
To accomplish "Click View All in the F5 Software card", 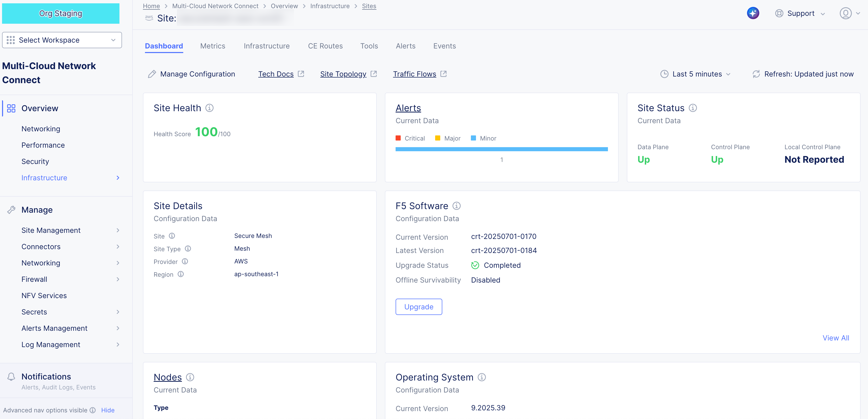I will pyautogui.click(x=836, y=338).
